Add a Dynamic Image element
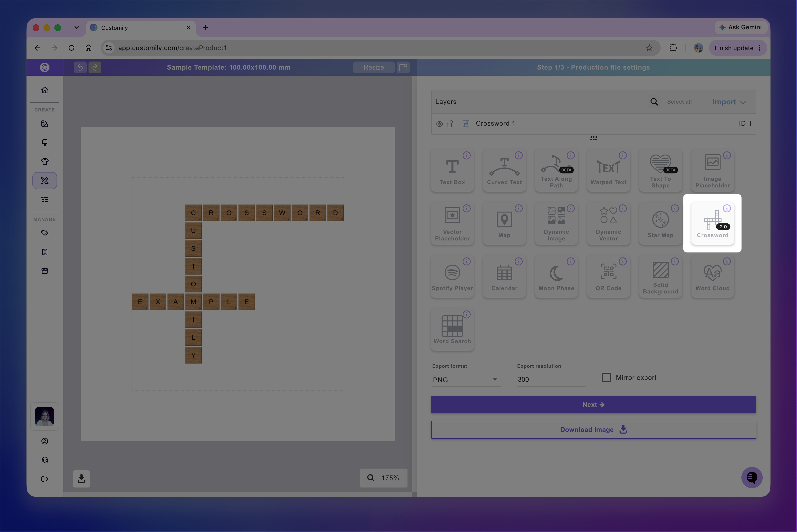Viewport: 797px width, 532px height. (x=556, y=224)
